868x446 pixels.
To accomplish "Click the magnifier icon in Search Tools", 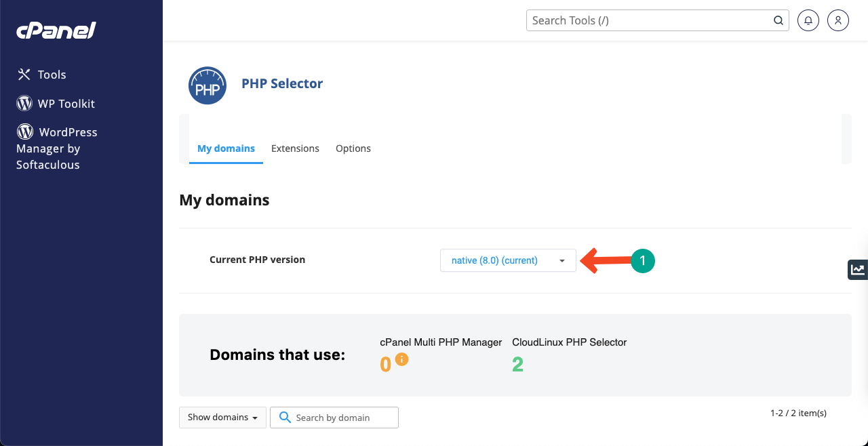I will pos(778,20).
